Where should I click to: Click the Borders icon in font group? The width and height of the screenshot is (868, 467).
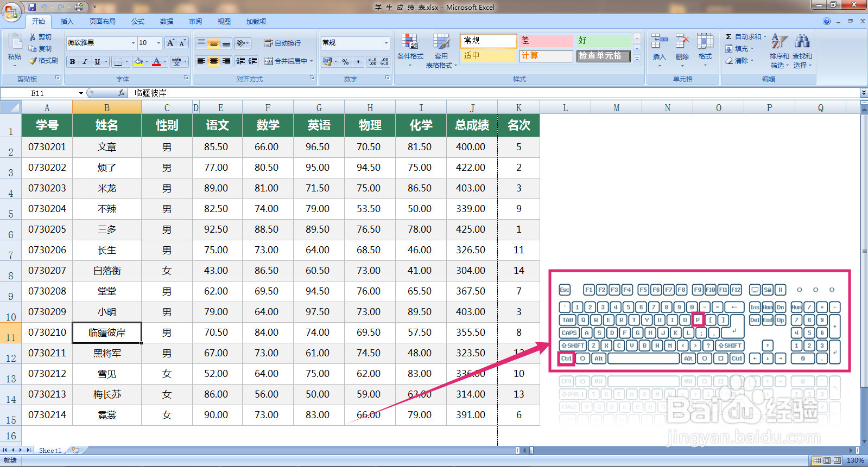click(118, 62)
